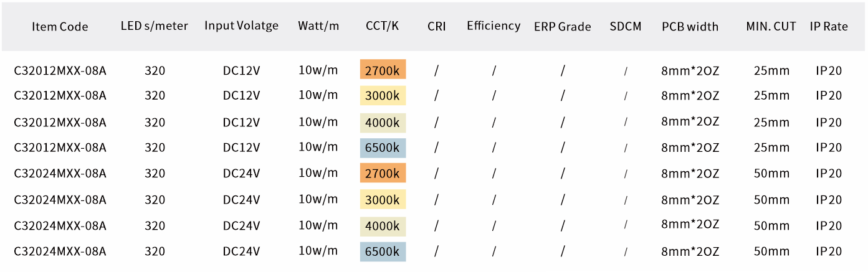Select the PCB width column header
Screen dimensions: 868x272
690,27
